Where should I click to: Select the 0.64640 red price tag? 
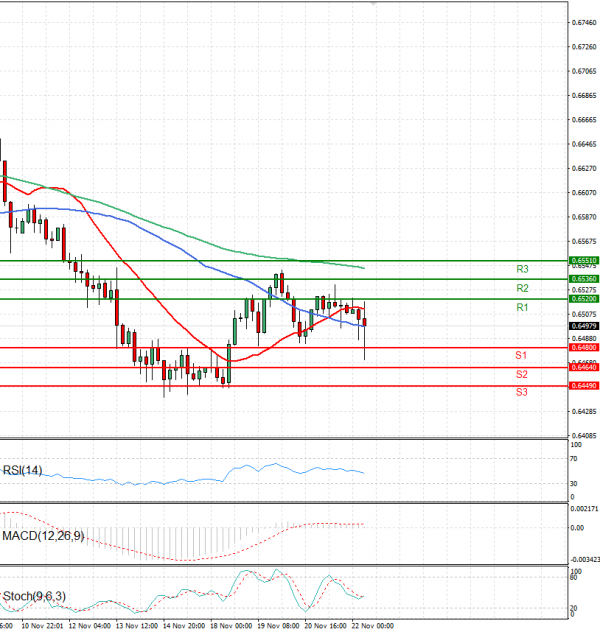(x=584, y=367)
